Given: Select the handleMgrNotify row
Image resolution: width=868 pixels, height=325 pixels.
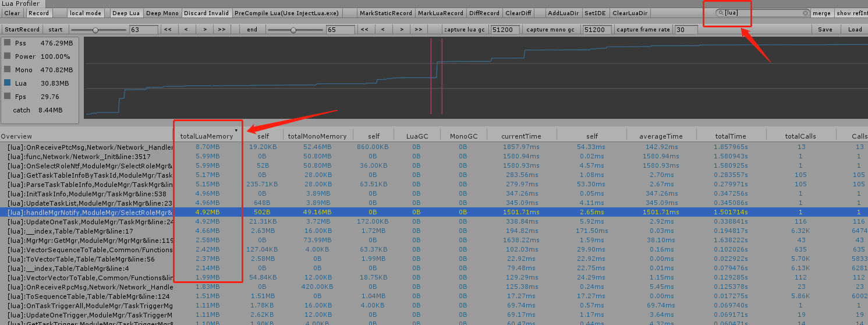Looking at the screenshot, I should click(434, 212).
